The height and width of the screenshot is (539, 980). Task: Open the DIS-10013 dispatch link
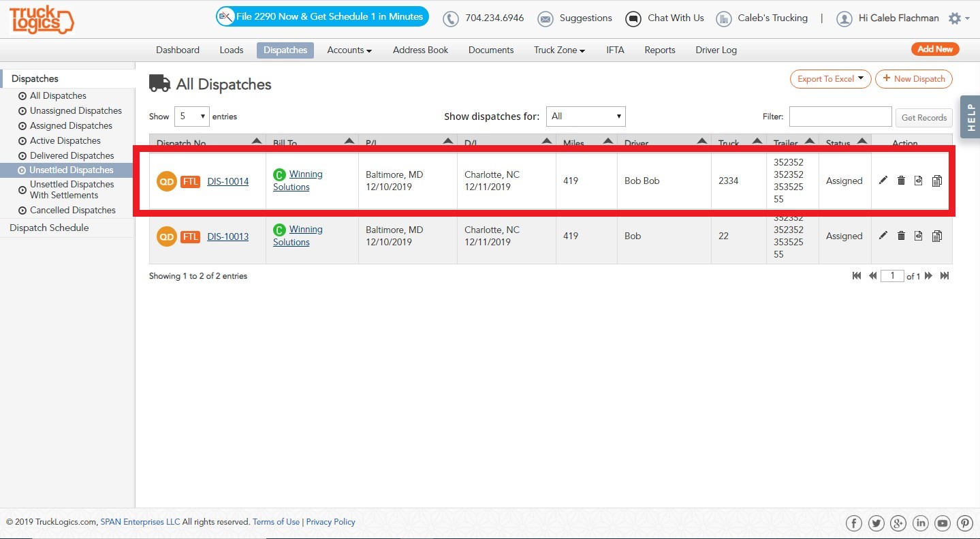228,236
